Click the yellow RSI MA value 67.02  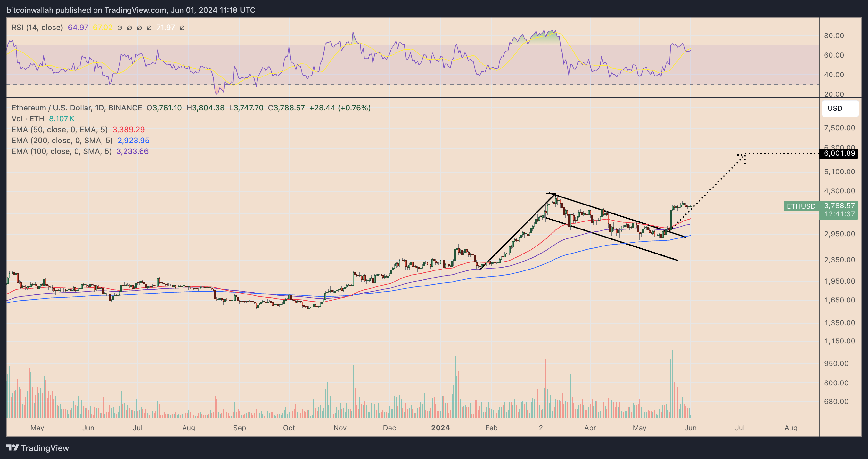click(x=102, y=28)
